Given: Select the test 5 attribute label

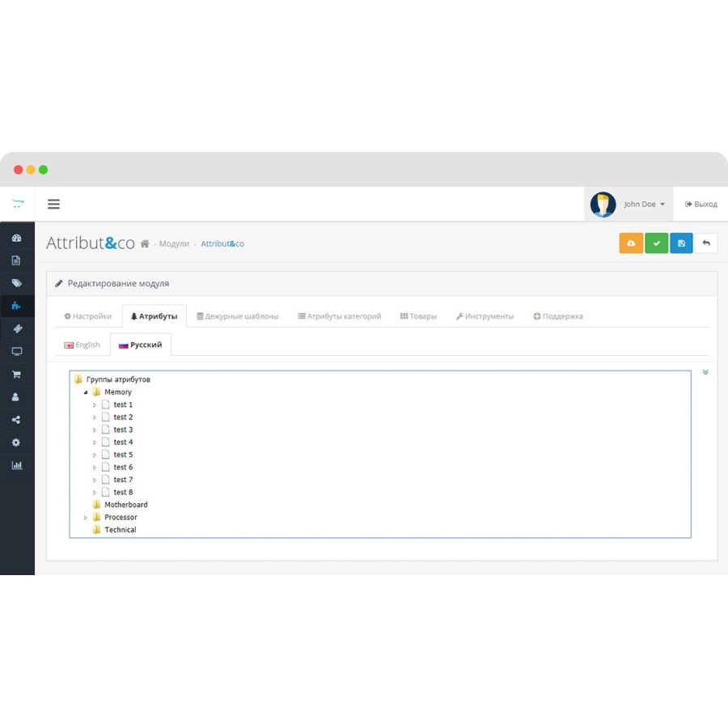Looking at the screenshot, I should [x=123, y=455].
